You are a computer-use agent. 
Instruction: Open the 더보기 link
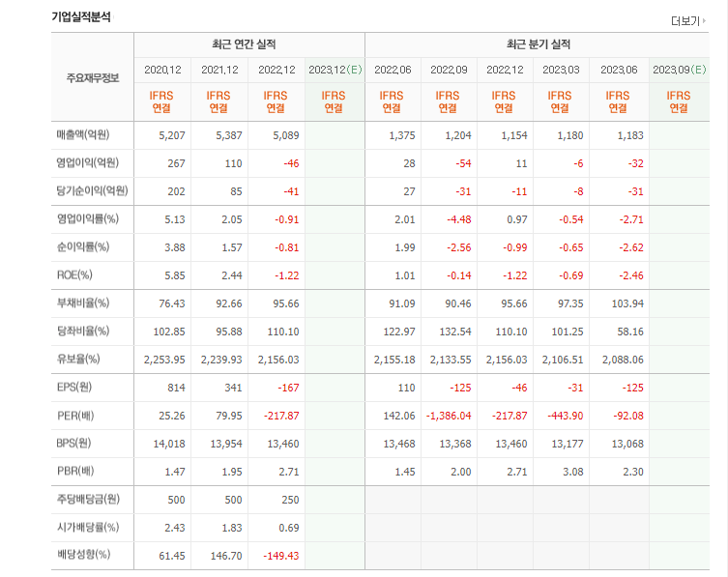click(x=685, y=21)
